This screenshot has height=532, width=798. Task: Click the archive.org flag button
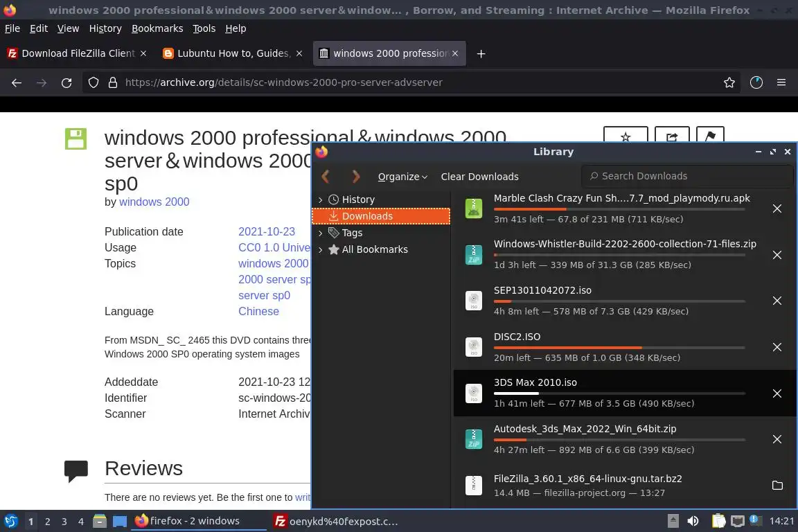click(x=710, y=135)
